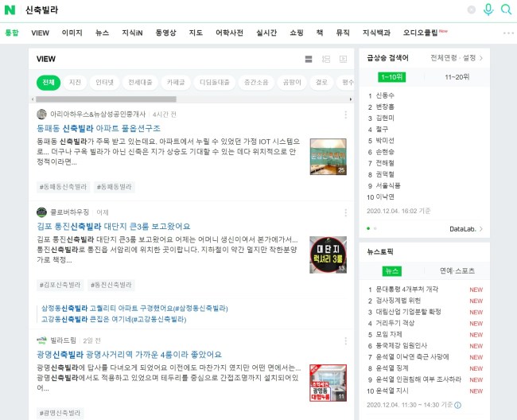Open post 동패동 신축빌라 아파트 풀옵션구조
Image resolution: width=517 pixels, height=420 pixels.
click(99, 128)
